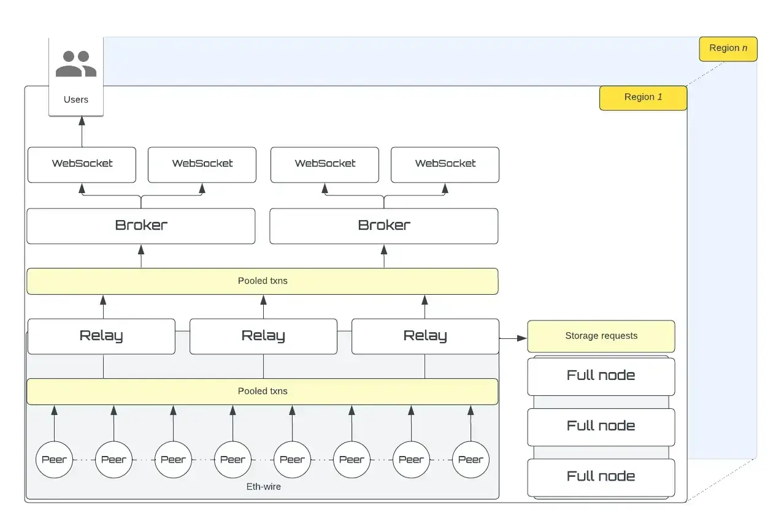Click the middle Relay box
Screen dimensions: 784x532
tap(263, 336)
